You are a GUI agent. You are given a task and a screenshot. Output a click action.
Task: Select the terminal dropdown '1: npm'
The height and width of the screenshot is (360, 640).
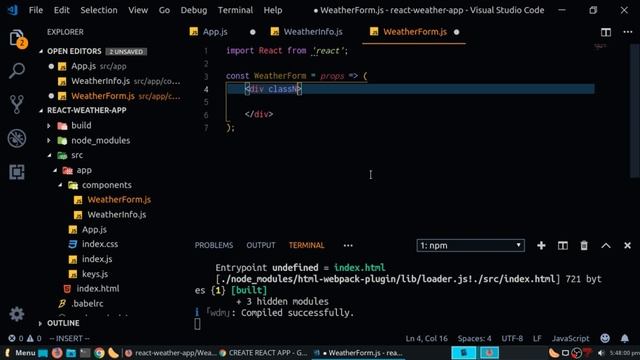tap(470, 245)
